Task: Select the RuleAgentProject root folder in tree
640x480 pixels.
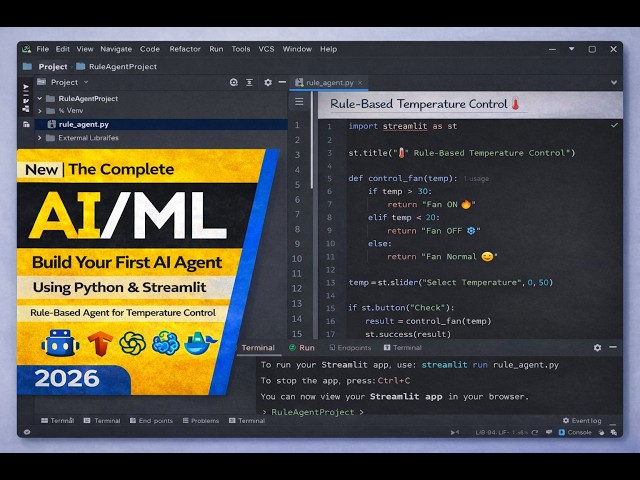Action: tap(88, 98)
